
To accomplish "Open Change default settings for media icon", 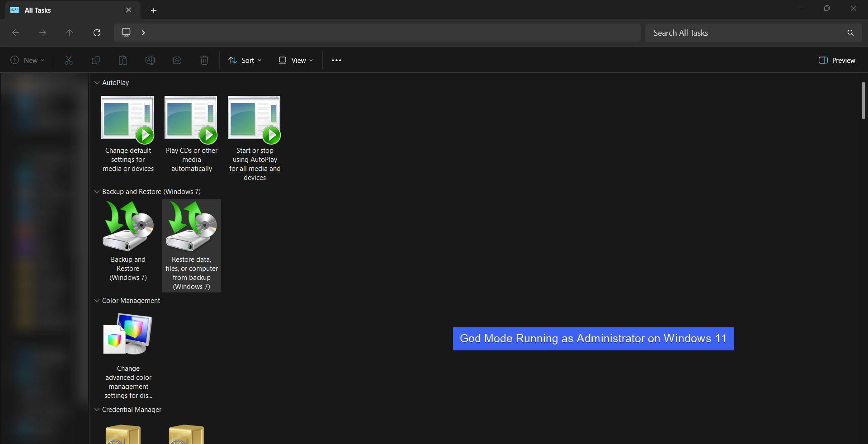I will 128,134.
